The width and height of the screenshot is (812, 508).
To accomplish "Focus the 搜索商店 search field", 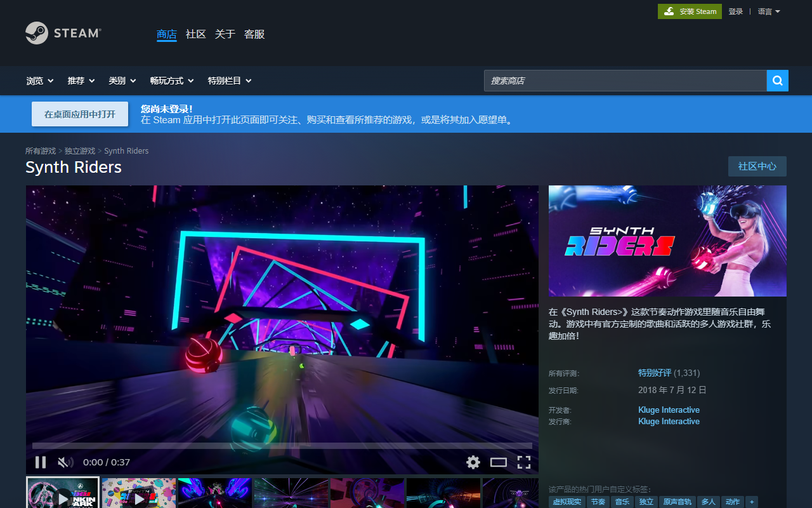I will [625, 81].
